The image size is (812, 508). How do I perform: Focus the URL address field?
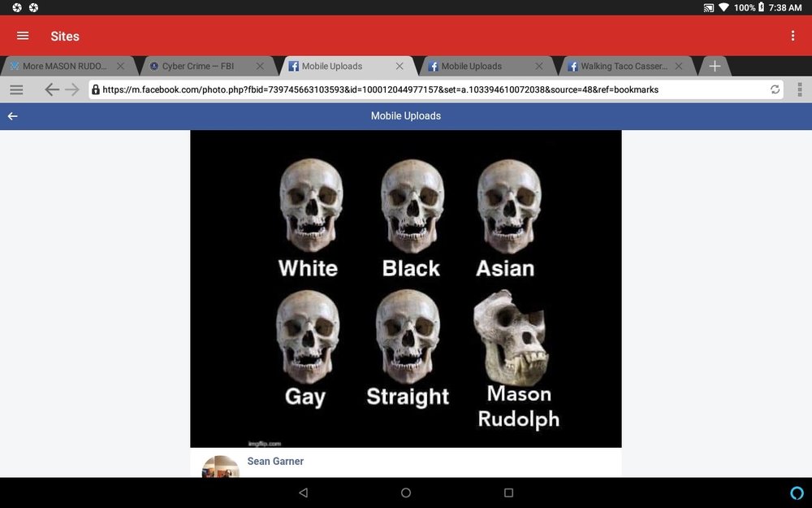435,89
